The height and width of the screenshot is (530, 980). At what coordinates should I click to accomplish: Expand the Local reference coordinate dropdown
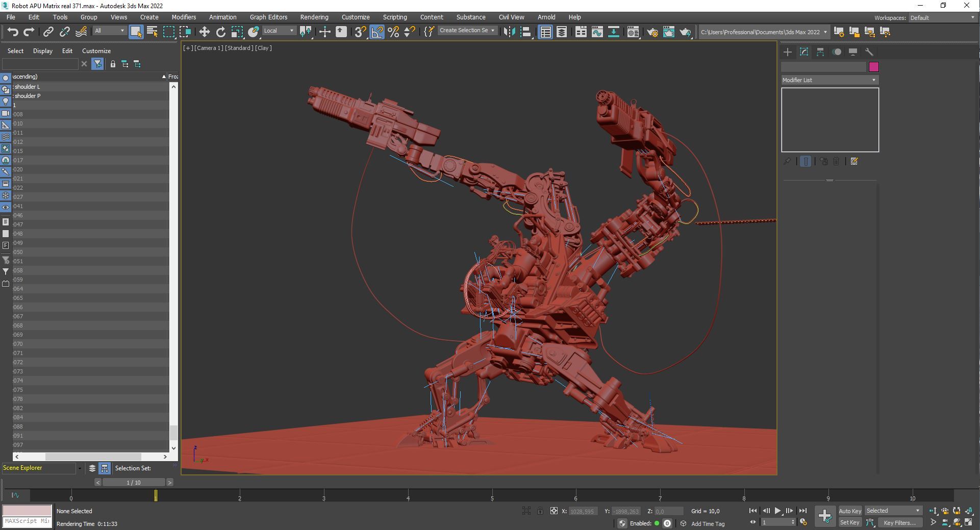(x=279, y=31)
